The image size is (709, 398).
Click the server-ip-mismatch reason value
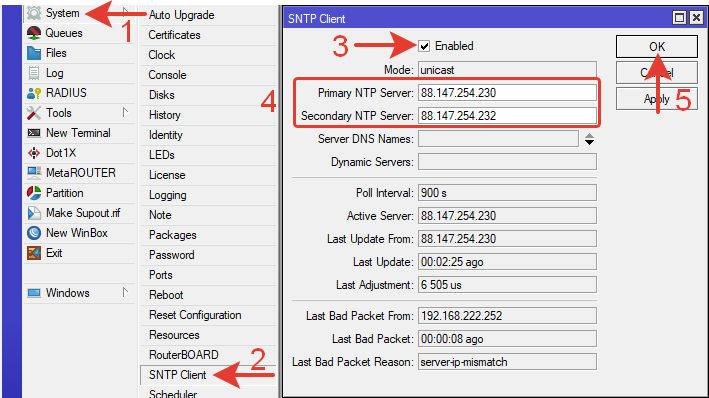pyautogui.click(x=507, y=362)
